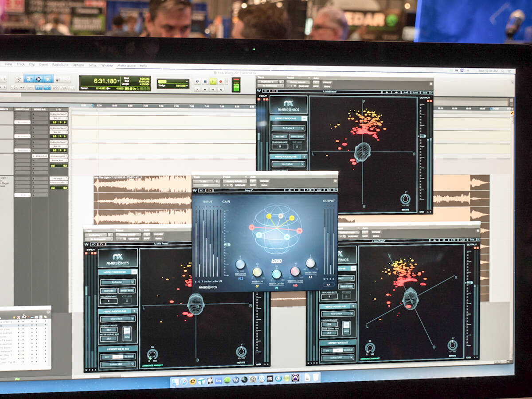532x399 pixels.
Task: Click Inter-Aural Arc field in bottom-left Nx window
Action: click(109, 338)
